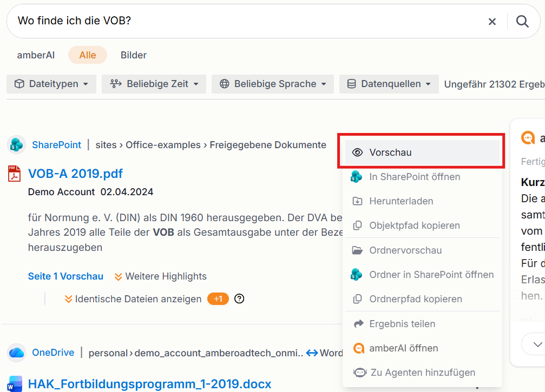This screenshot has width=545, height=392.
Task: Choose Ergebnis teilen
Action: (422, 324)
